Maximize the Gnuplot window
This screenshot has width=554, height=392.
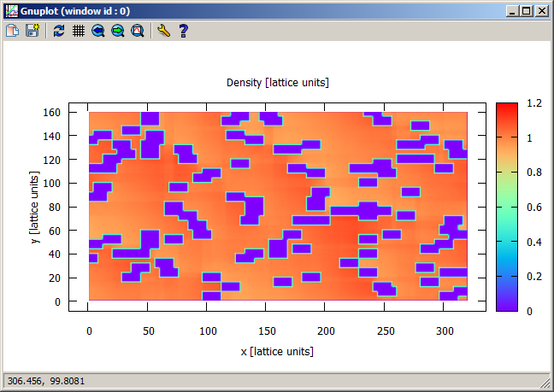pos(527,11)
